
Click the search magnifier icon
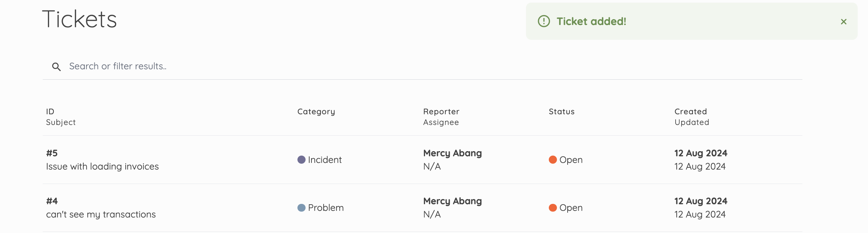pos(56,67)
